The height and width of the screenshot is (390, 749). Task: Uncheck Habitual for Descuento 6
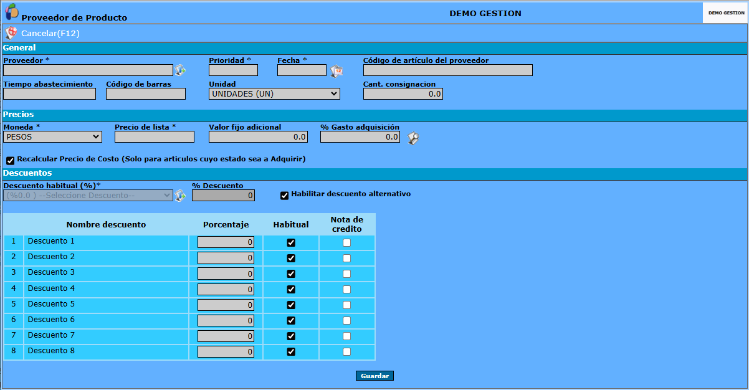tap(291, 320)
